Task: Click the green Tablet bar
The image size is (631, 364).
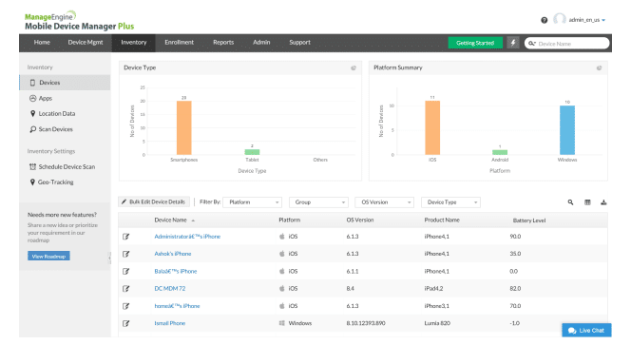Action: click(x=252, y=152)
